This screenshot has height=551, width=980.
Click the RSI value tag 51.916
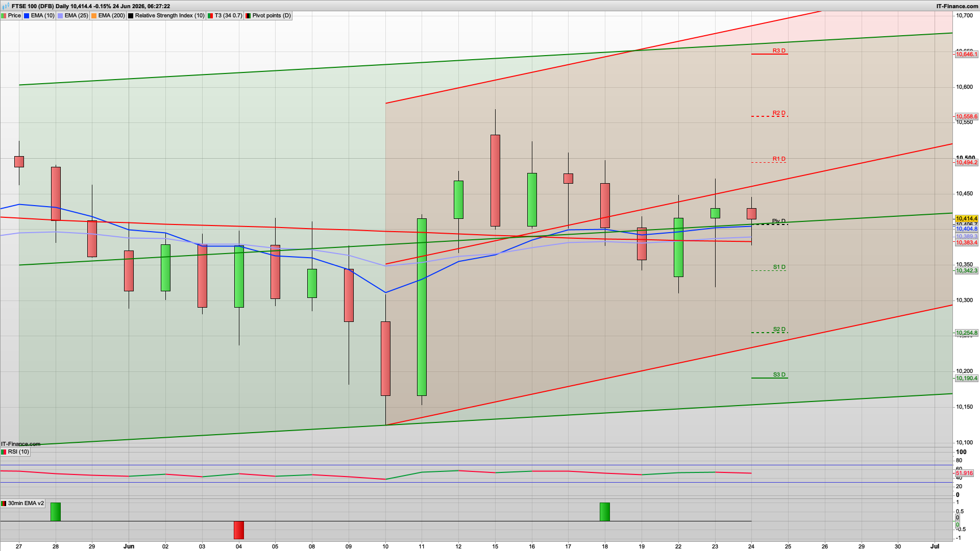pos(965,473)
